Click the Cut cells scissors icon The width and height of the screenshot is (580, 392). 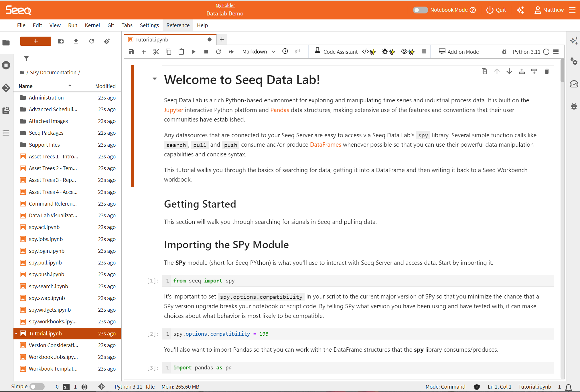tap(156, 51)
